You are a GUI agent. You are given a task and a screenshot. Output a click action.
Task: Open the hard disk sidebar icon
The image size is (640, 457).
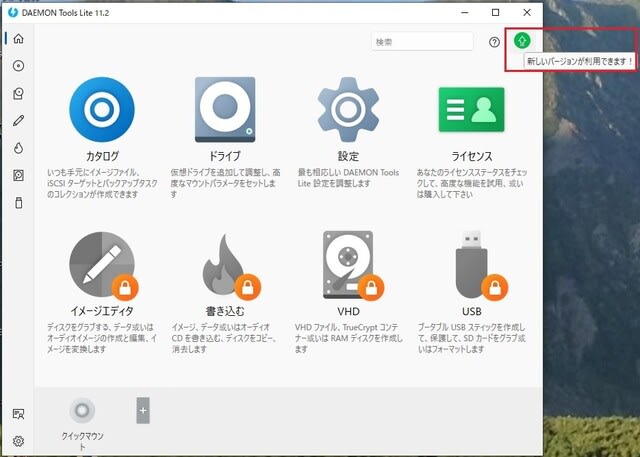[x=18, y=175]
